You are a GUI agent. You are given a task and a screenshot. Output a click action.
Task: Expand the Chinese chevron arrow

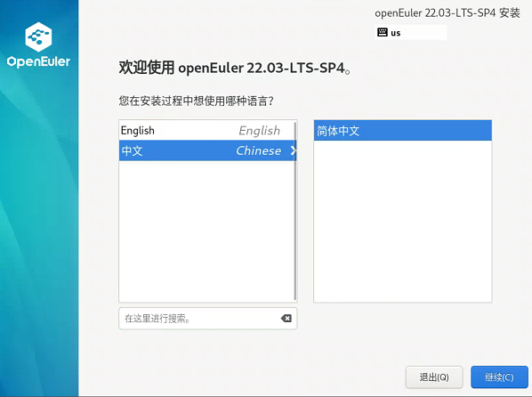click(294, 150)
